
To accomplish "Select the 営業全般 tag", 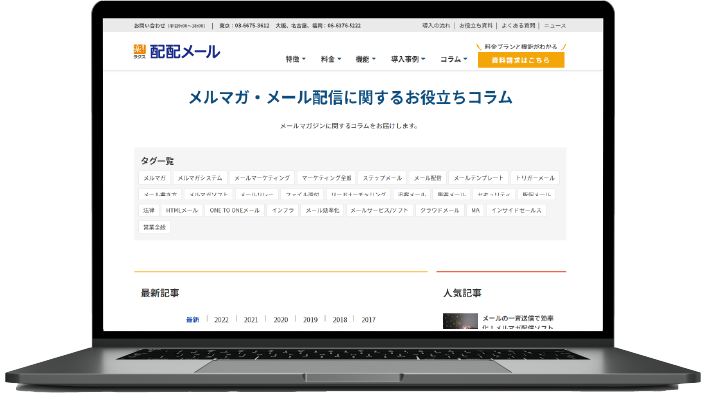I will point(154,227).
